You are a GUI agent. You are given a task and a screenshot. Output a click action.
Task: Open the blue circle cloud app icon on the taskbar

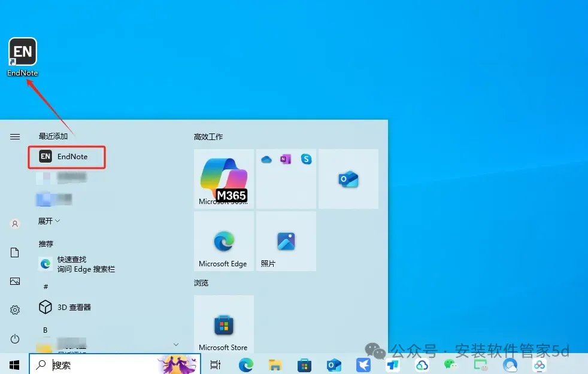click(x=510, y=365)
